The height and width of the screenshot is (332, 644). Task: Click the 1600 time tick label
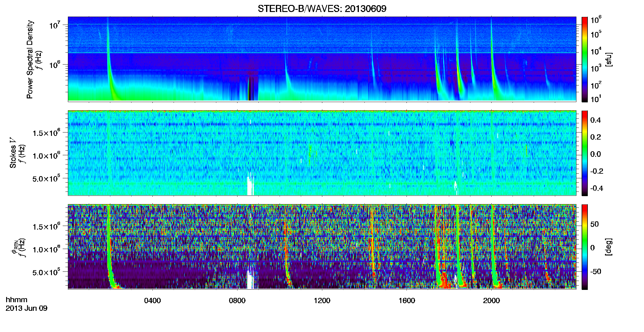click(x=407, y=301)
